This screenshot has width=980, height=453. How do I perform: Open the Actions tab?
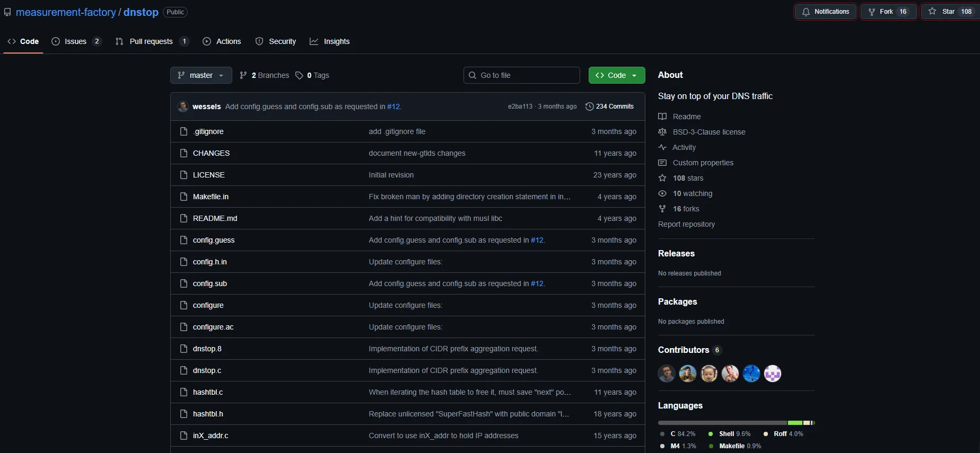pyautogui.click(x=222, y=41)
